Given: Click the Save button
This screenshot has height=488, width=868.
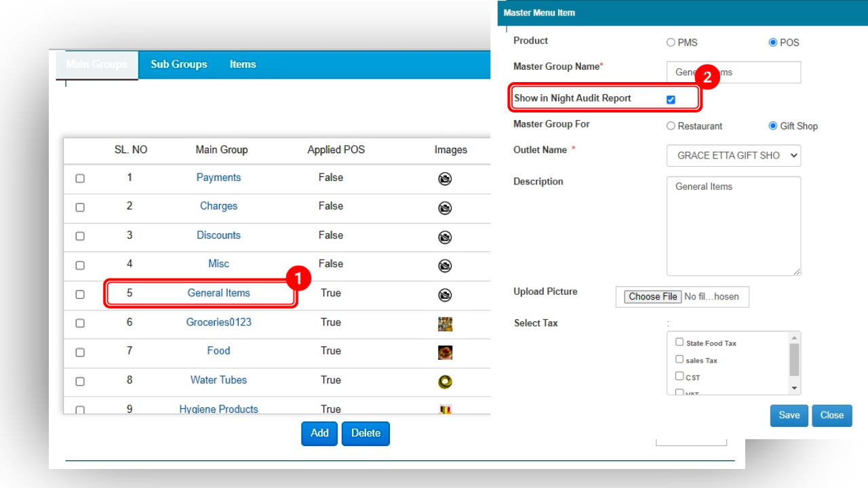Looking at the screenshot, I should 789,415.
